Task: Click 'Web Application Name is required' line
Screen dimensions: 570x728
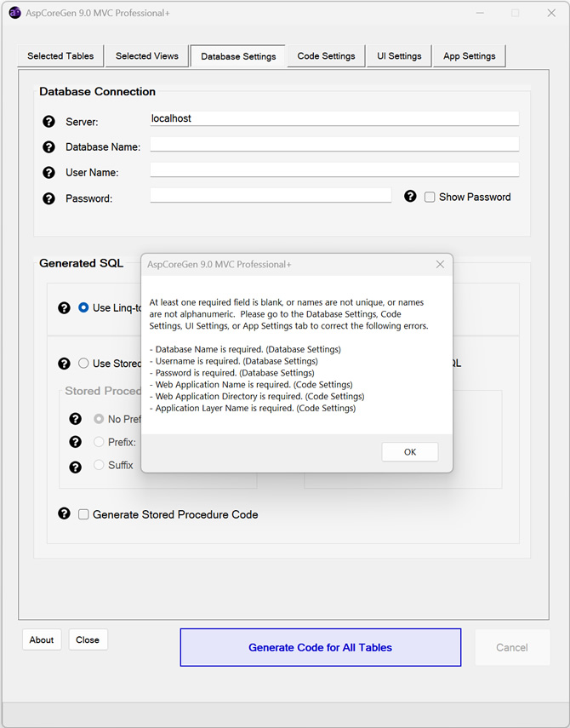Action: pos(251,384)
